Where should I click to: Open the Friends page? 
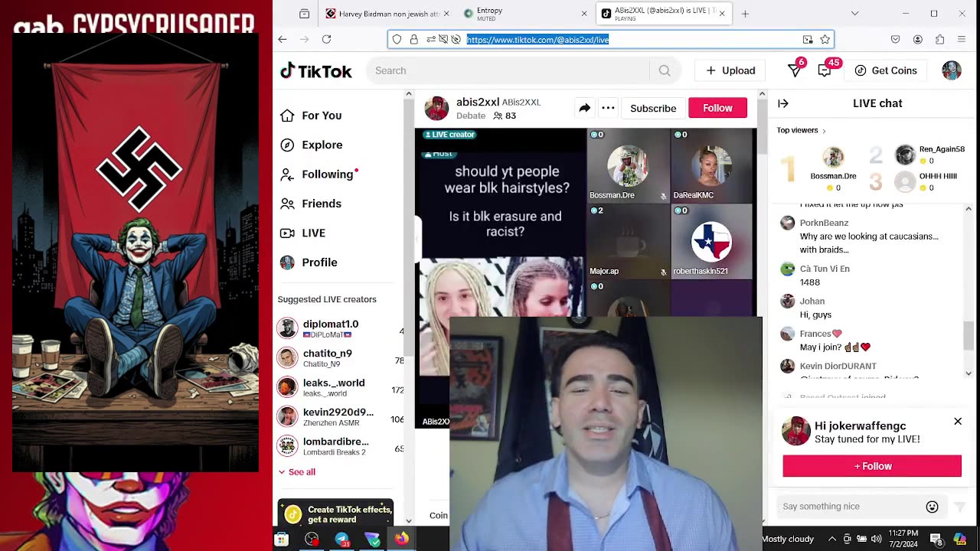point(311,204)
